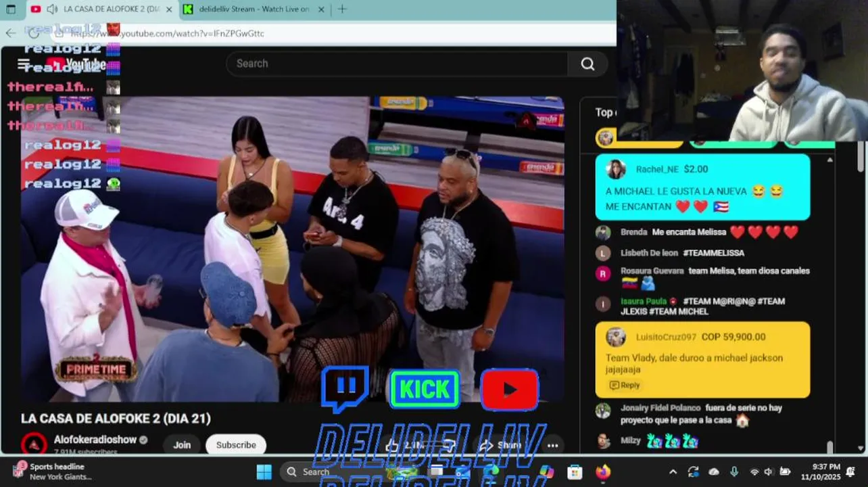The height and width of the screenshot is (487, 868).
Task: Go to YouTube home via logo
Action: tap(76, 64)
